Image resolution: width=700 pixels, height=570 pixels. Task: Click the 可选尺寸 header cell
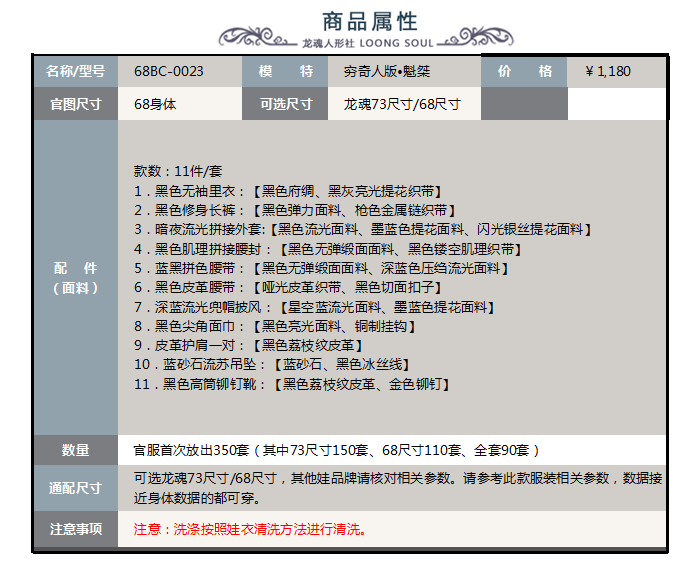(x=286, y=103)
